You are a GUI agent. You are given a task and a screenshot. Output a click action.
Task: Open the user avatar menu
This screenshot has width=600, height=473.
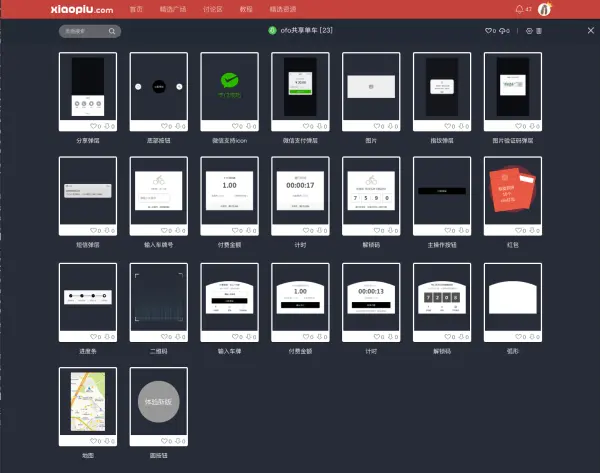coord(544,9)
